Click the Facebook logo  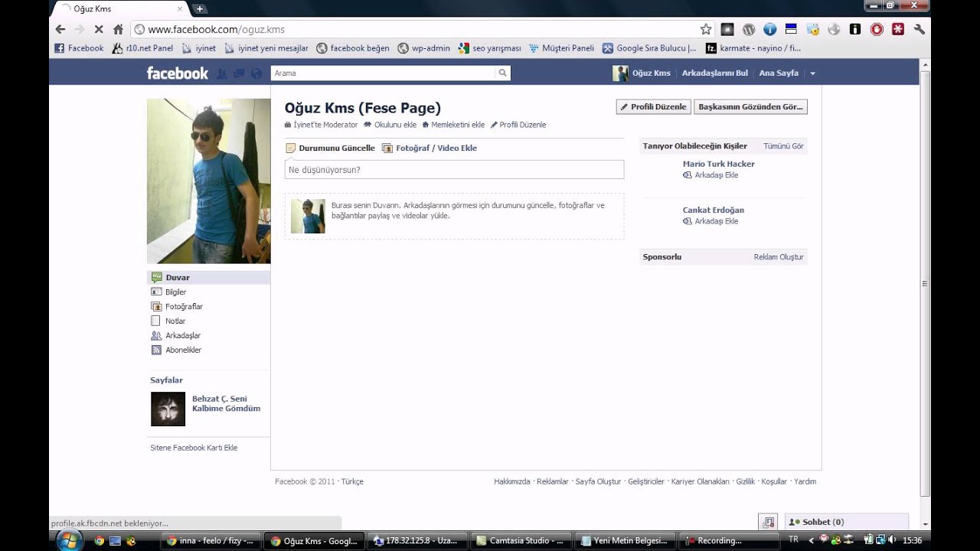coord(178,73)
